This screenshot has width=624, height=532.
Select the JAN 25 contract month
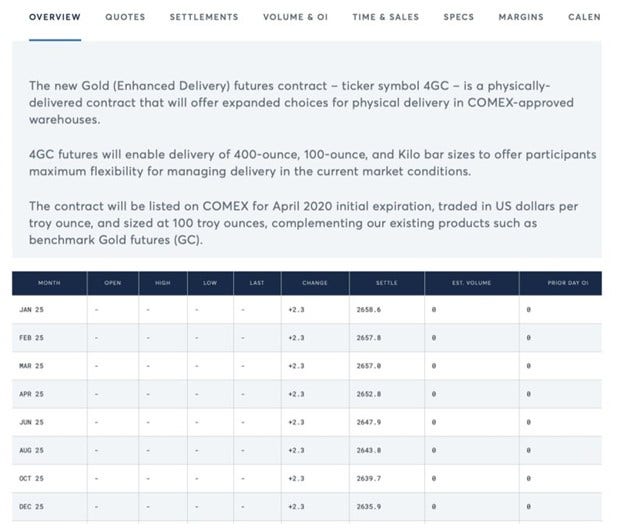click(31, 310)
